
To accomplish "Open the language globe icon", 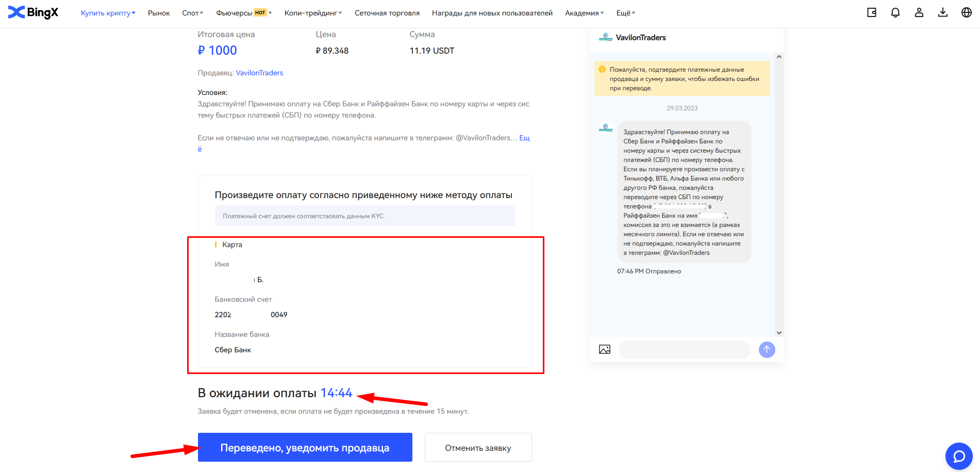I will point(967,13).
